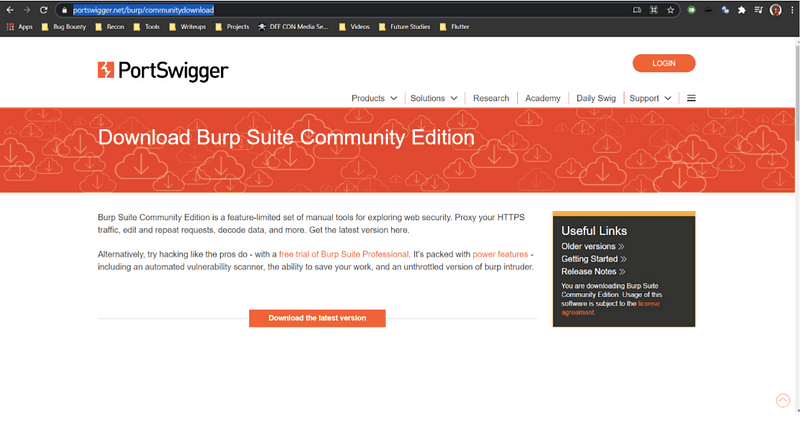800x426 pixels.
Task: Click the blue translate extension icon
Action: [725, 10]
